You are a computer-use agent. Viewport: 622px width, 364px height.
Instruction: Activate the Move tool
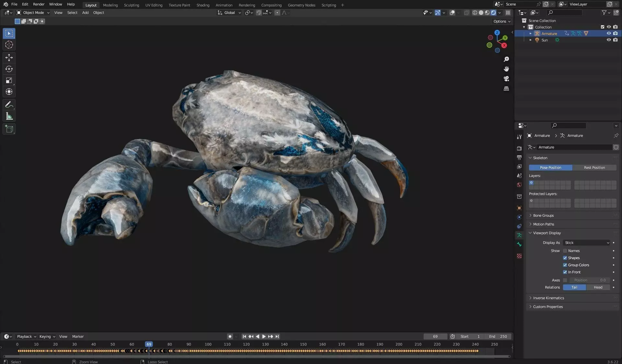point(9,58)
